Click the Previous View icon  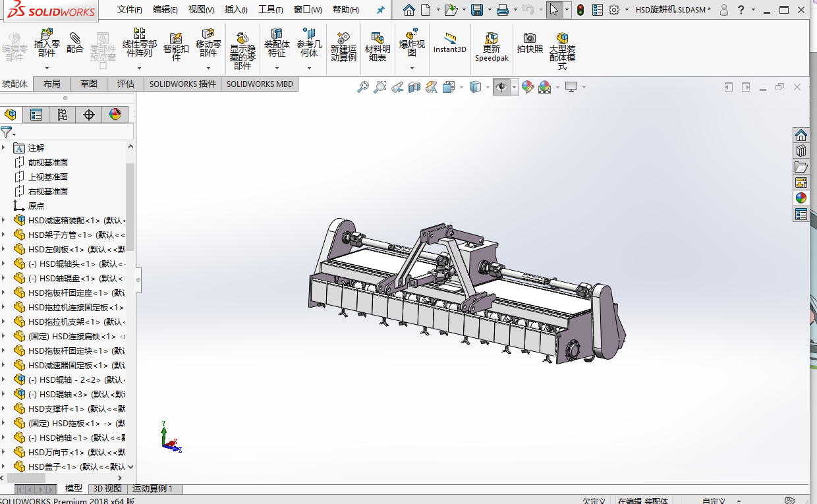coord(397,87)
